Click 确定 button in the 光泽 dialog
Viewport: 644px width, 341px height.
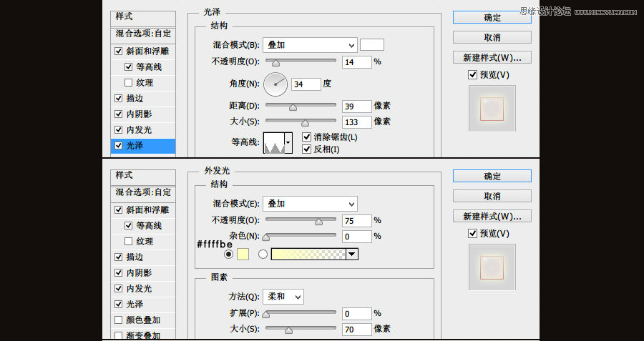point(492,17)
